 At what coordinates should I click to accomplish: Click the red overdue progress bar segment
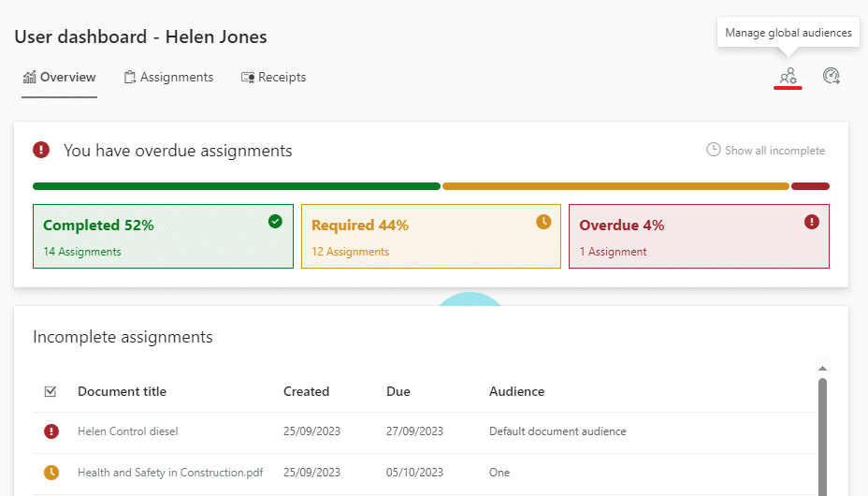pos(810,186)
